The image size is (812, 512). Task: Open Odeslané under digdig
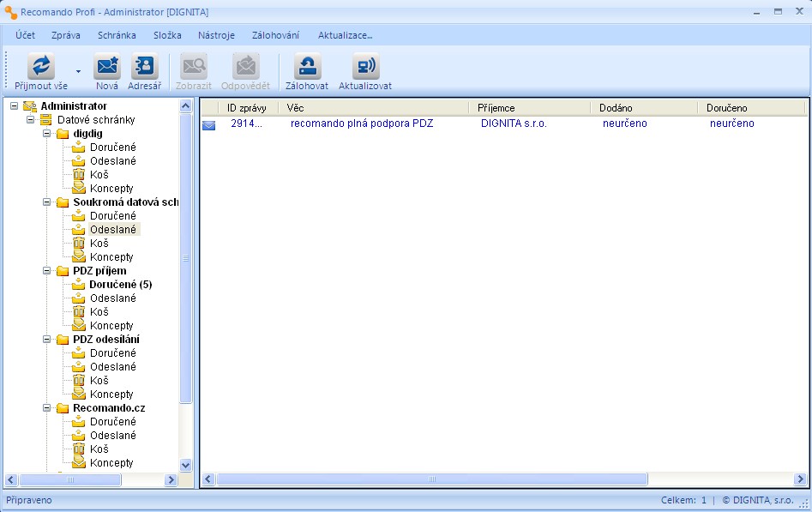coord(113,160)
